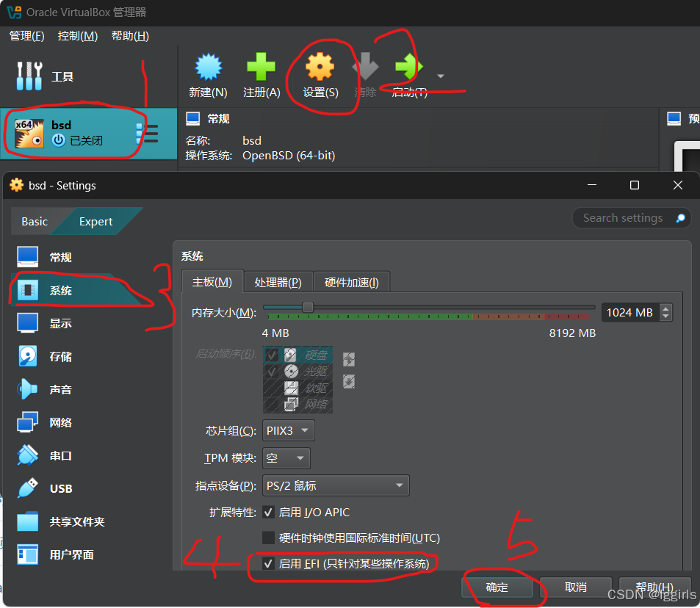The height and width of the screenshot is (608, 700).
Task: Minimize the bsd Settings window
Action: (592, 185)
